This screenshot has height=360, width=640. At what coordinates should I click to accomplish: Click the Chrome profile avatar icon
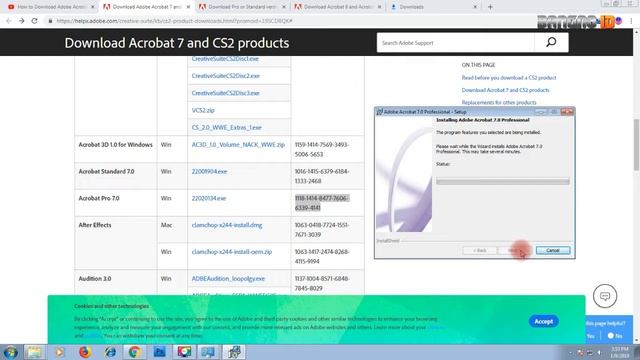coord(619,20)
